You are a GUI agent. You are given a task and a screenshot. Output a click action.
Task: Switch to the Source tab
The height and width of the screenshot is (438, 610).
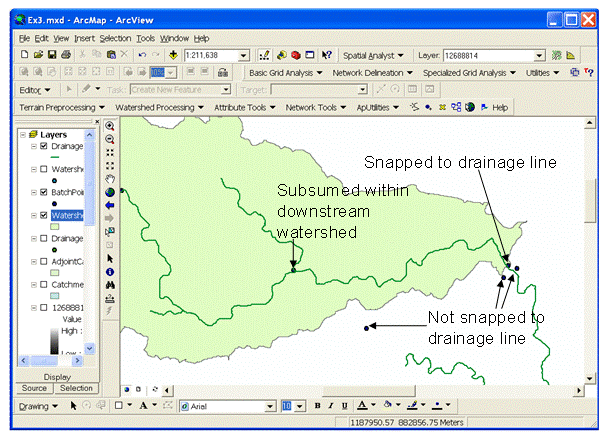(34, 387)
